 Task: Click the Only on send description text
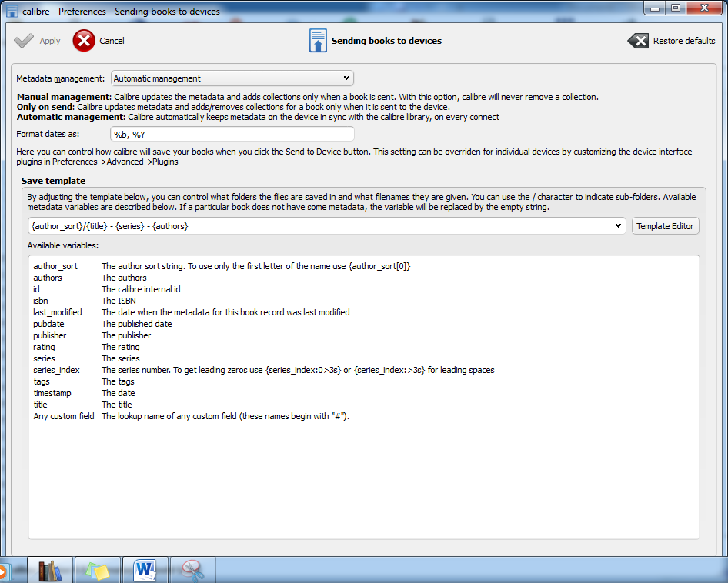233,107
